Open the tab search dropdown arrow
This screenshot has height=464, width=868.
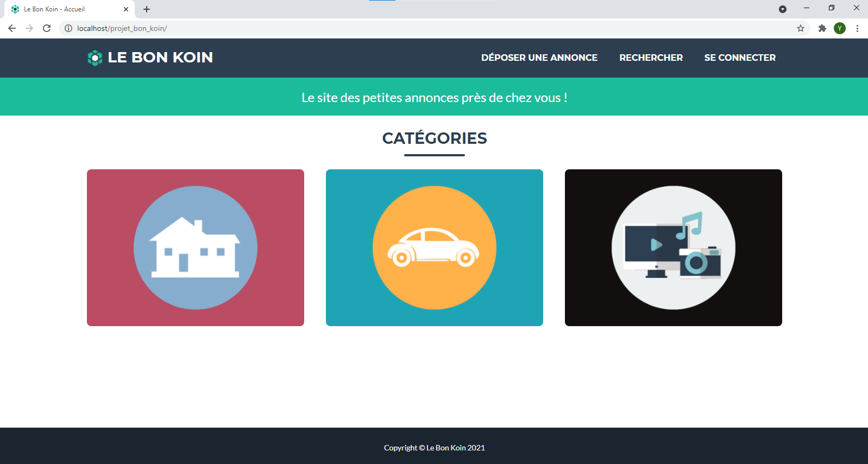783,9
